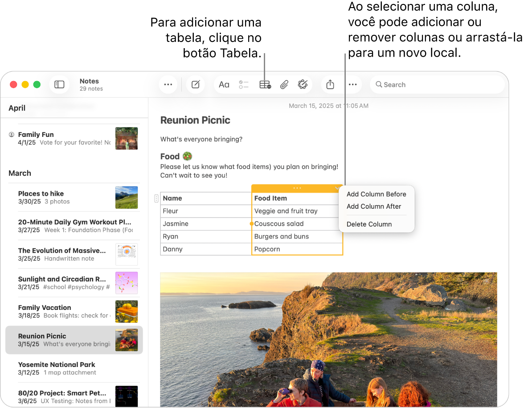
Task: Click the note date March 15, 2025
Action: (328, 106)
